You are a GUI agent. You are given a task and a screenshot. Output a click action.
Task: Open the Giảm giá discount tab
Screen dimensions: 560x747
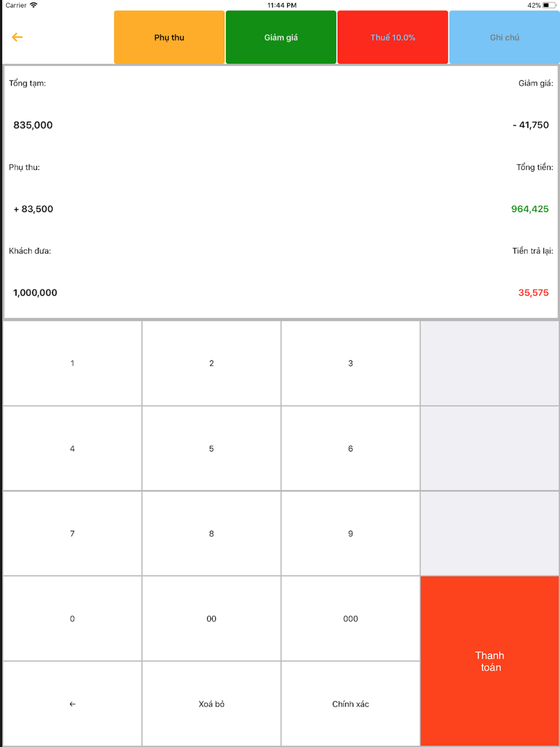281,38
